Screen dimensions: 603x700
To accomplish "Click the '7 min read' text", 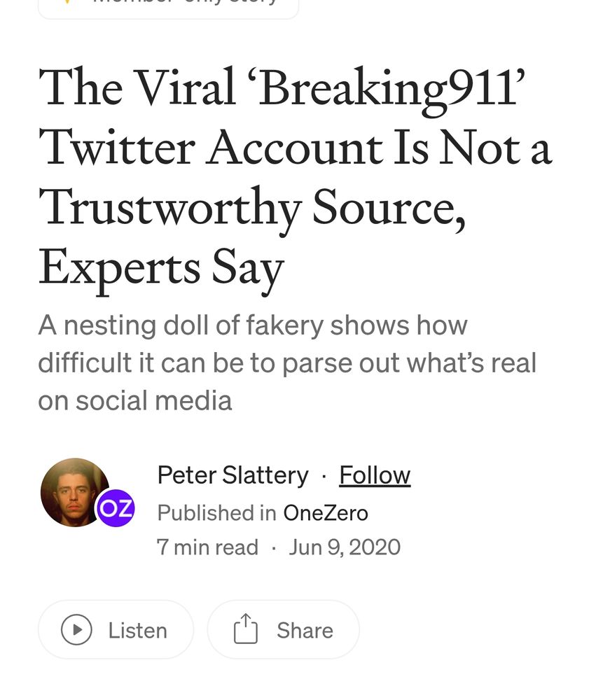I will click(207, 547).
